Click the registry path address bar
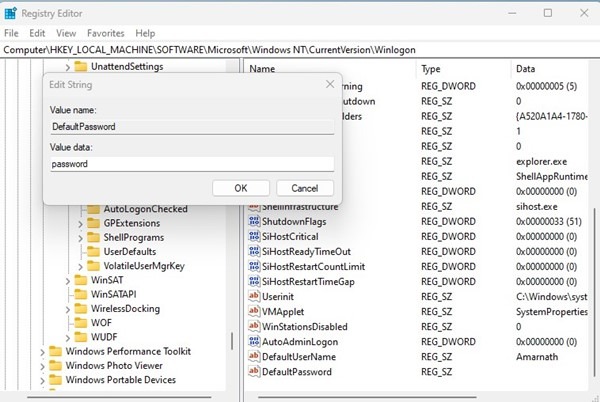The image size is (600, 402). pos(300,49)
